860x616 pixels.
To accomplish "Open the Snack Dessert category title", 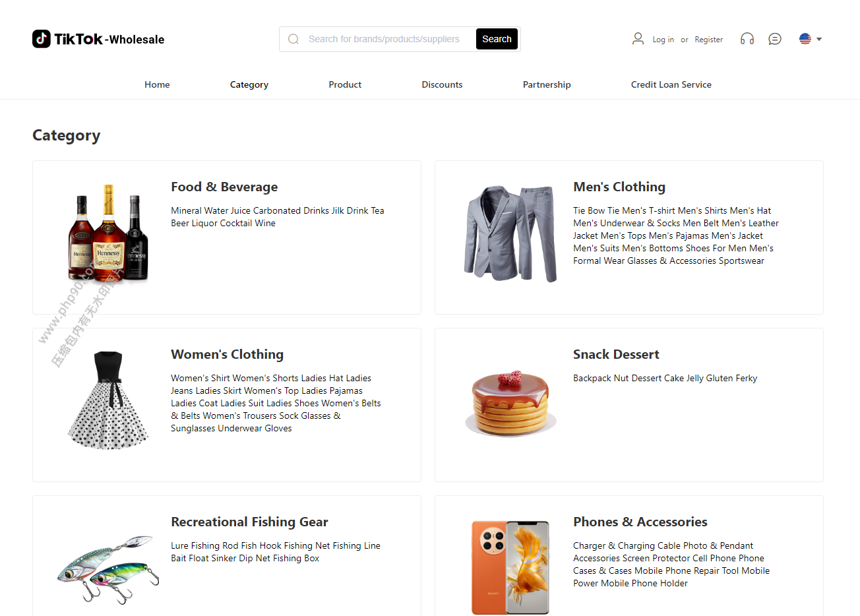I will pos(616,354).
